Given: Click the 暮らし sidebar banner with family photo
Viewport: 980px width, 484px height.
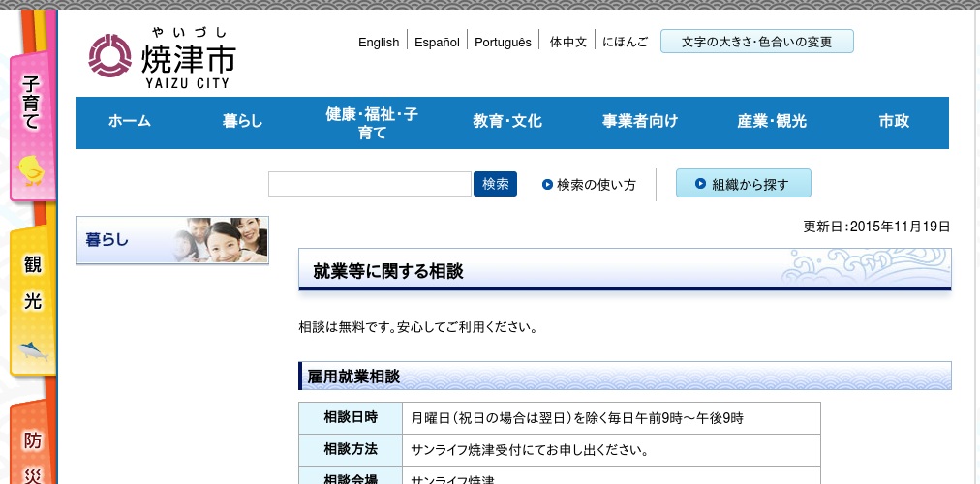Looking at the screenshot, I should 172,240.
